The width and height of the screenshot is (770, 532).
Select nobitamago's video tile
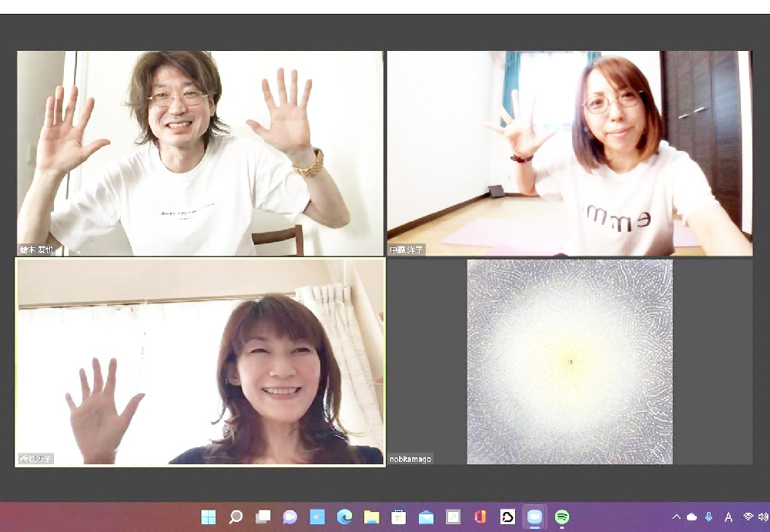(570, 362)
